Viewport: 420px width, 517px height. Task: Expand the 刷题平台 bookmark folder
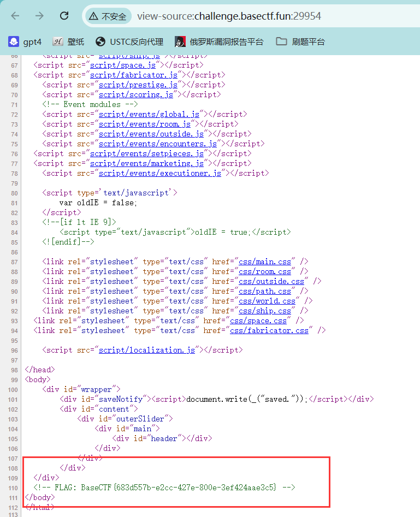point(300,41)
